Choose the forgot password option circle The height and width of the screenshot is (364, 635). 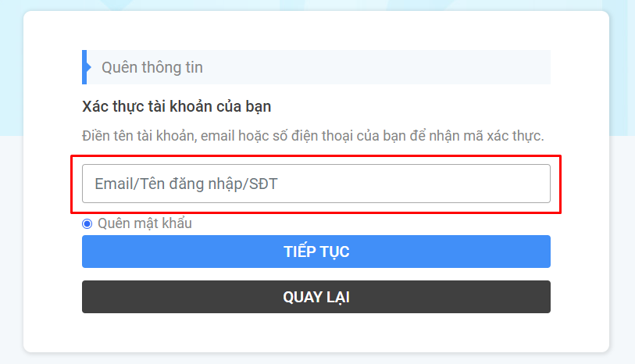tap(87, 223)
